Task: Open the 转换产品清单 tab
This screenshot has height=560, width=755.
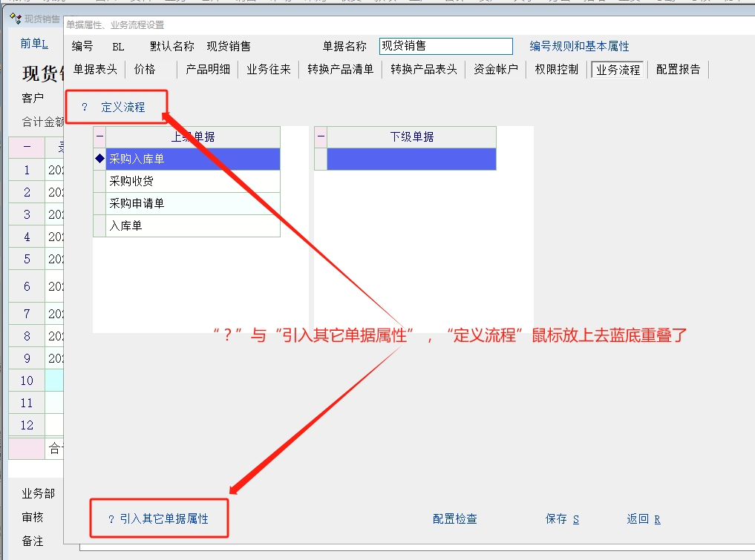Action: [x=341, y=70]
